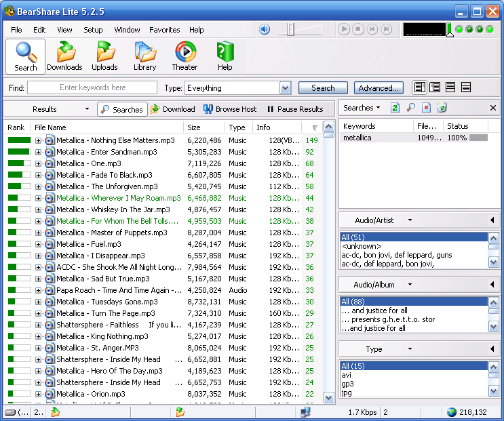Open the Setup menu
The image size is (504, 421).
[93, 30]
